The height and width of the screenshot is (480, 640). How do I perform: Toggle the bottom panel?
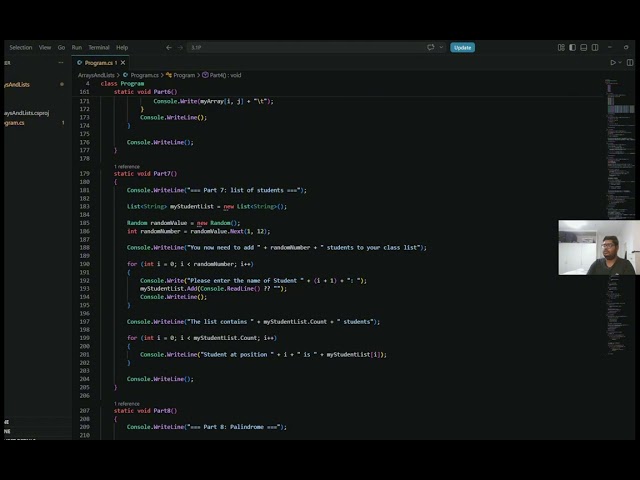click(x=584, y=47)
